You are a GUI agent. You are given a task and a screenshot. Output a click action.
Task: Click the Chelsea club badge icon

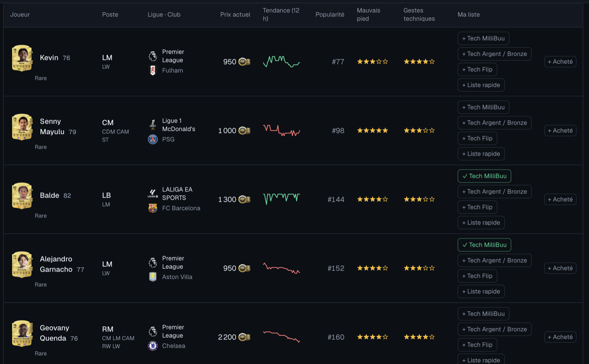click(x=153, y=346)
